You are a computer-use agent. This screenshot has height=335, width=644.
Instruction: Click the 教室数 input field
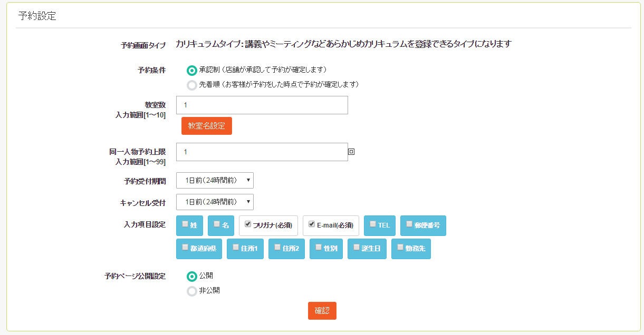coord(262,105)
